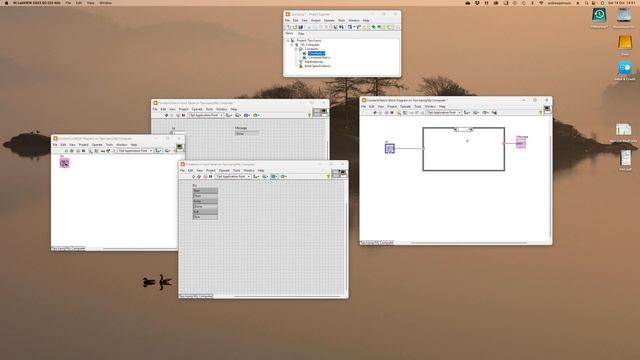
Task: Open the macOS Apple menu
Action: (x=6, y=3)
